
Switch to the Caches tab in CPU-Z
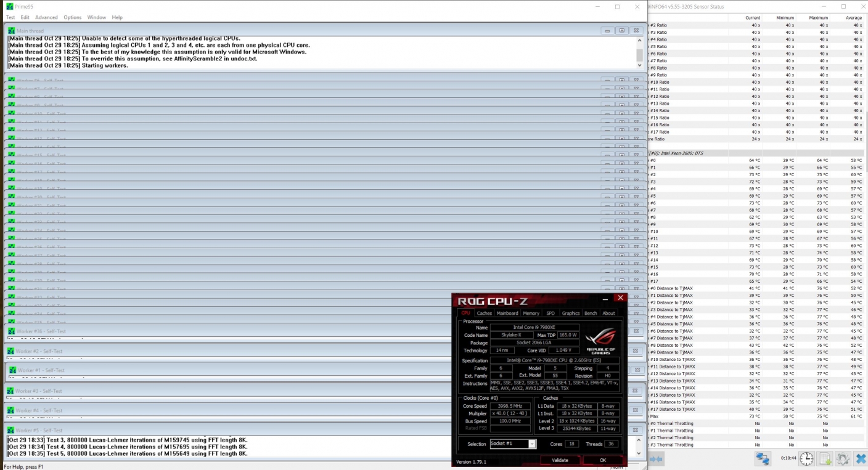pos(485,313)
